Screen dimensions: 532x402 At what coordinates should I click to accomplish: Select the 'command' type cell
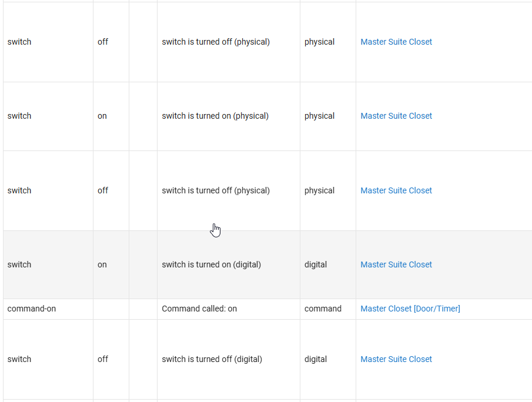[323, 309]
